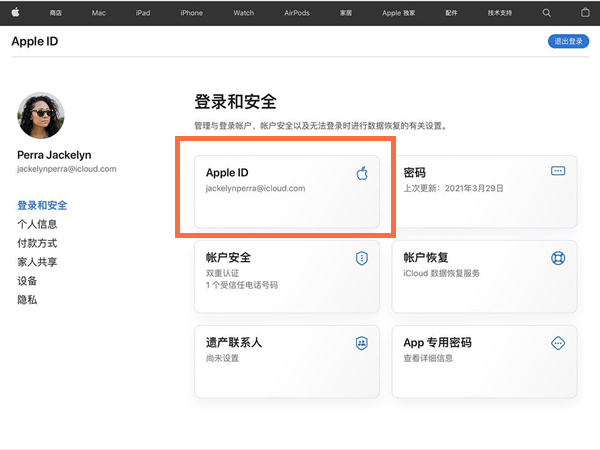Open the App 专用密码 card title
Viewport: 600px width, 450px height.
(x=437, y=343)
